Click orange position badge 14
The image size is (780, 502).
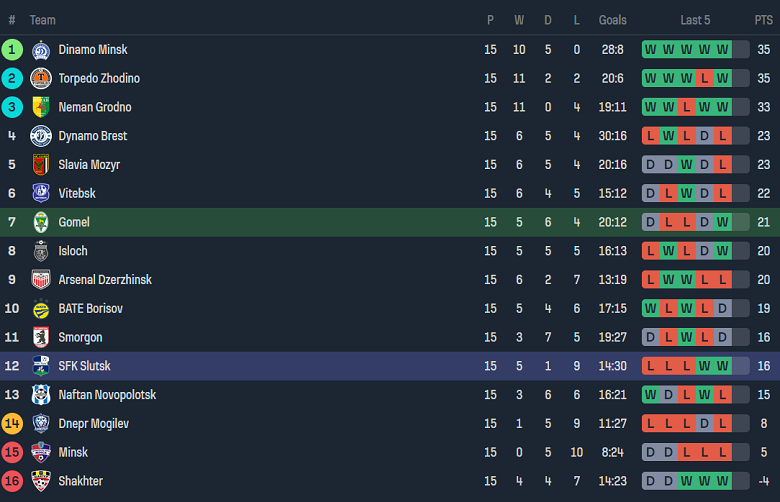[12, 424]
